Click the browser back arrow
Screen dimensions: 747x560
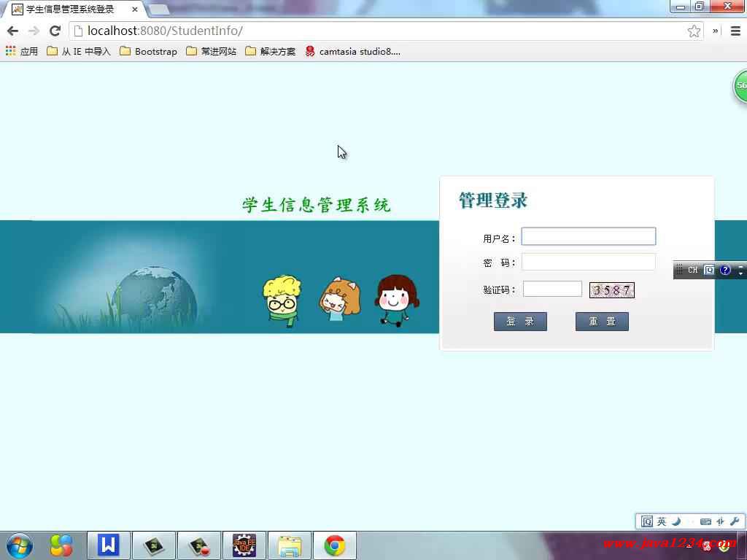point(12,31)
